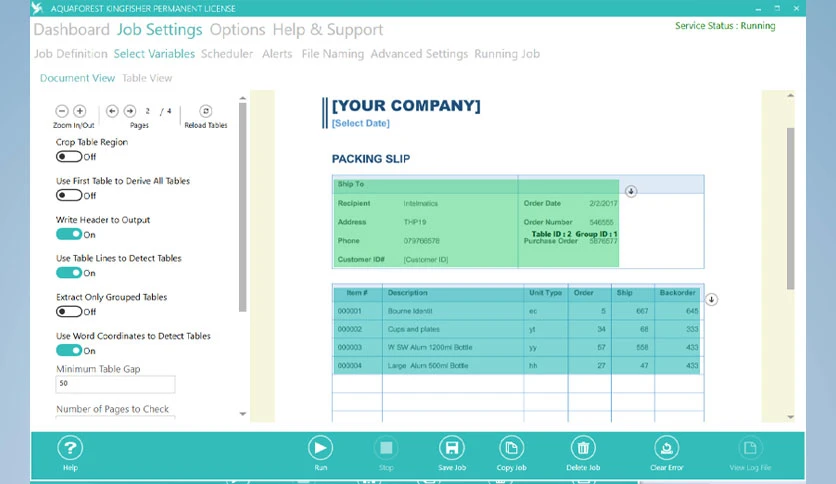This screenshot has height=484, width=836.
Task: Toggle Use First Table to Derive All Tables
Action: click(69, 196)
